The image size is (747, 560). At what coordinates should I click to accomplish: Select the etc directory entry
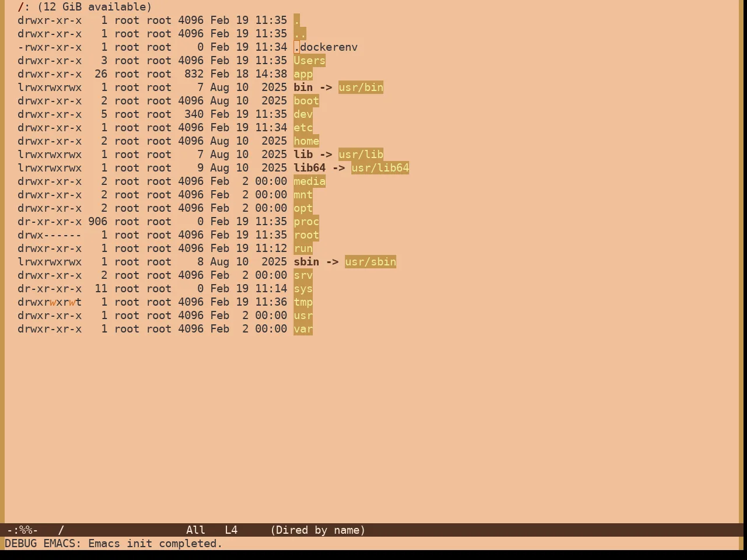click(x=303, y=128)
